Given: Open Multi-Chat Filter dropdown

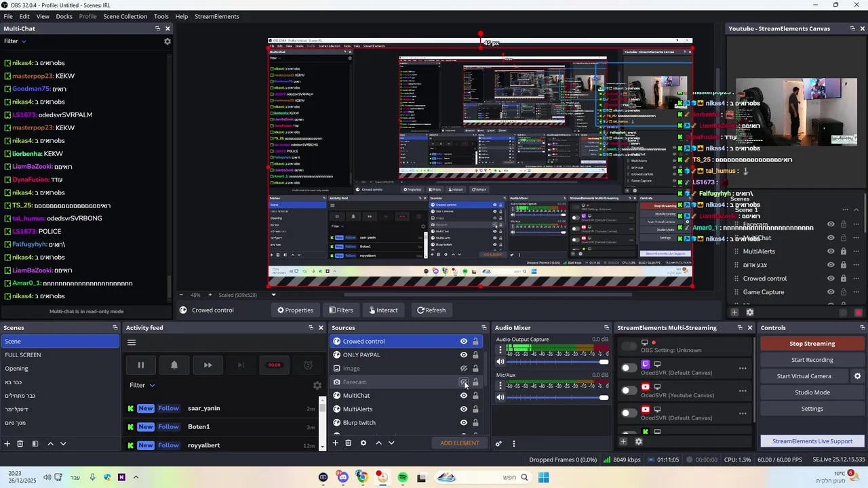Looking at the screenshot, I should 15,41.
